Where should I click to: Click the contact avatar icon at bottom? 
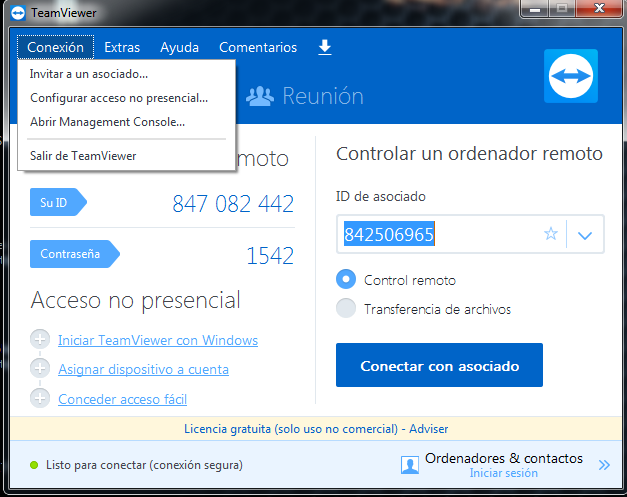tap(410, 465)
